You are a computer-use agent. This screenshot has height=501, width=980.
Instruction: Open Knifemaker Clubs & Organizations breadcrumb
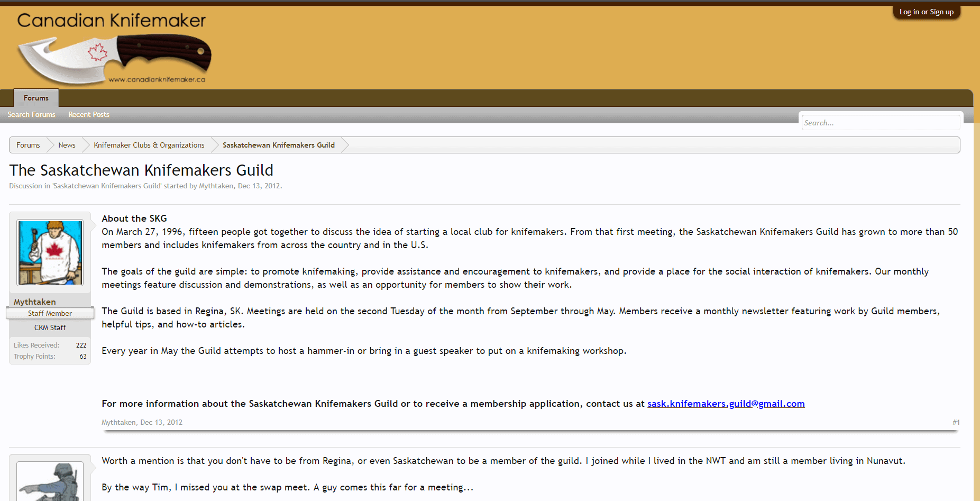coord(149,145)
